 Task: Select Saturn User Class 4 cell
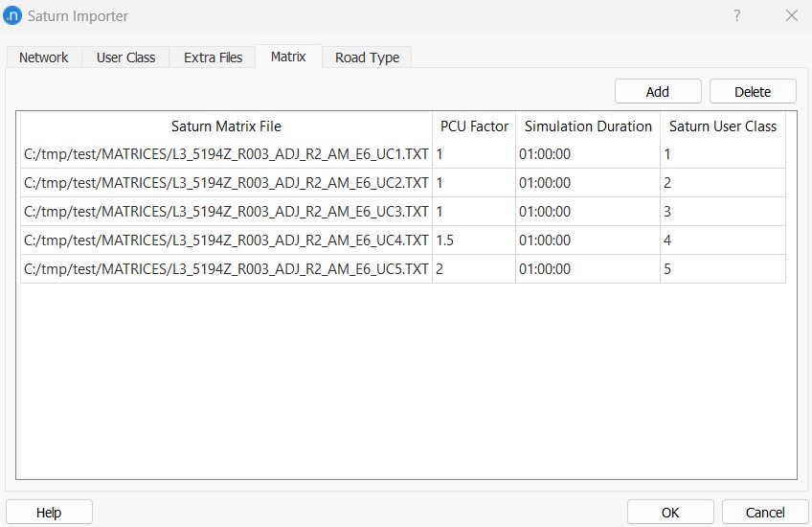(723, 240)
